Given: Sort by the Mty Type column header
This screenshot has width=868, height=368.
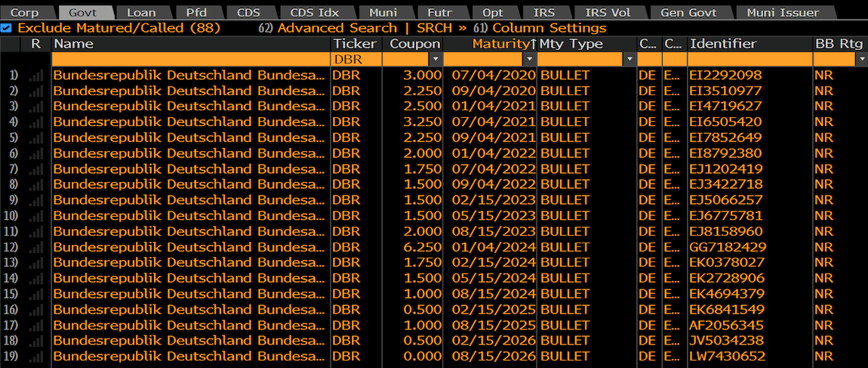Looking at the screenshot, I should (586, 45).
